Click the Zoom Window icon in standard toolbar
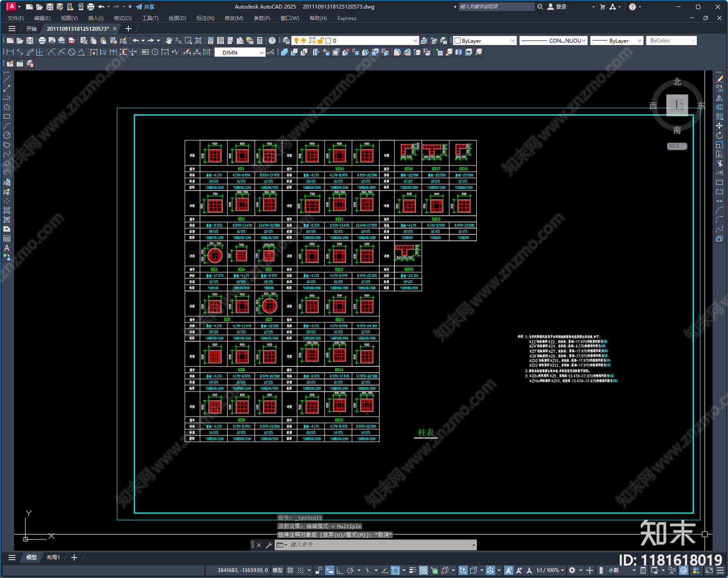The image size is (728, 578). point(188,41)
